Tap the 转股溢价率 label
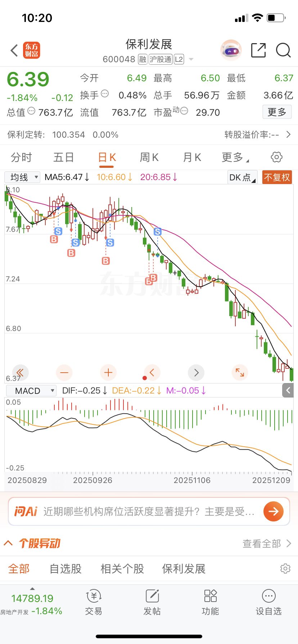298x644 pixels. point(252,135)
